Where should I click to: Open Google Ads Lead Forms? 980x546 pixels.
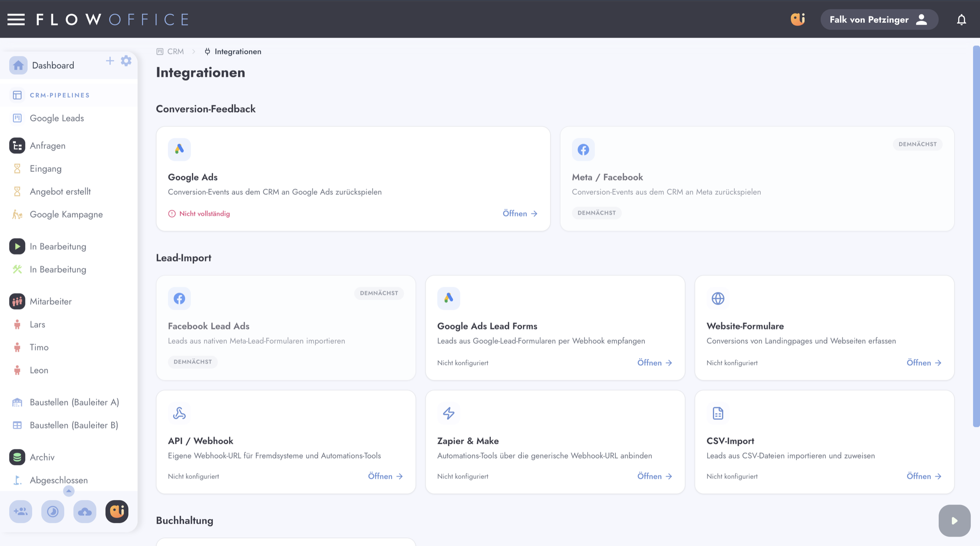655,363
